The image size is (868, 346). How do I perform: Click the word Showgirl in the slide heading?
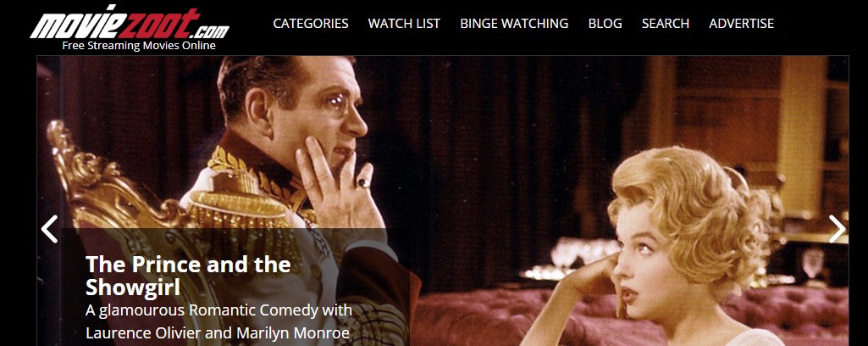coord(133,287)
